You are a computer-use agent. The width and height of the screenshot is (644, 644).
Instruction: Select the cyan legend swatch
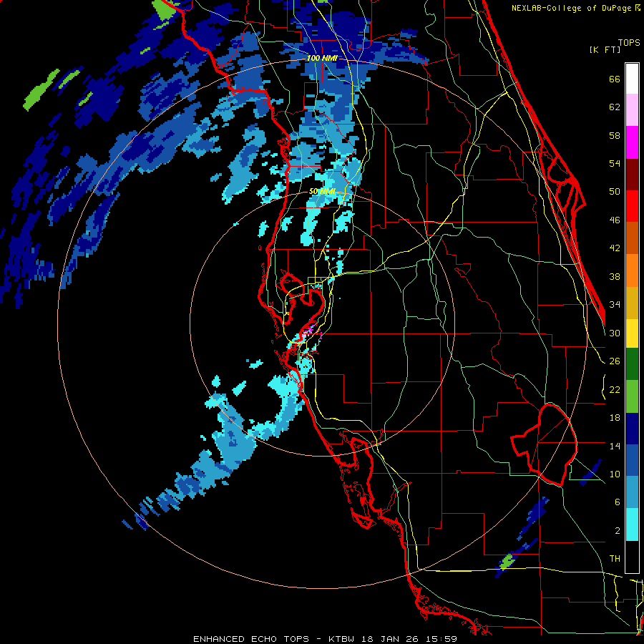point(632,525)
